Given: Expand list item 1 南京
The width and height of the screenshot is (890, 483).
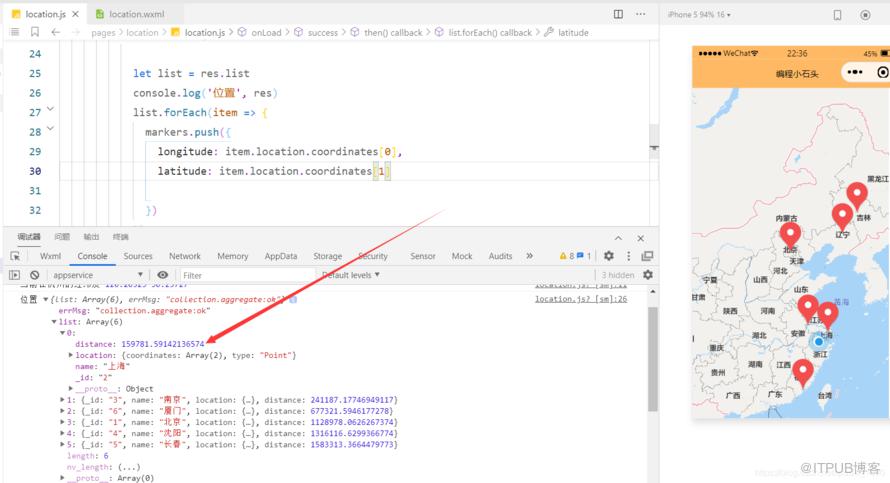Looking at the screenshot, I should coord(62,400).
